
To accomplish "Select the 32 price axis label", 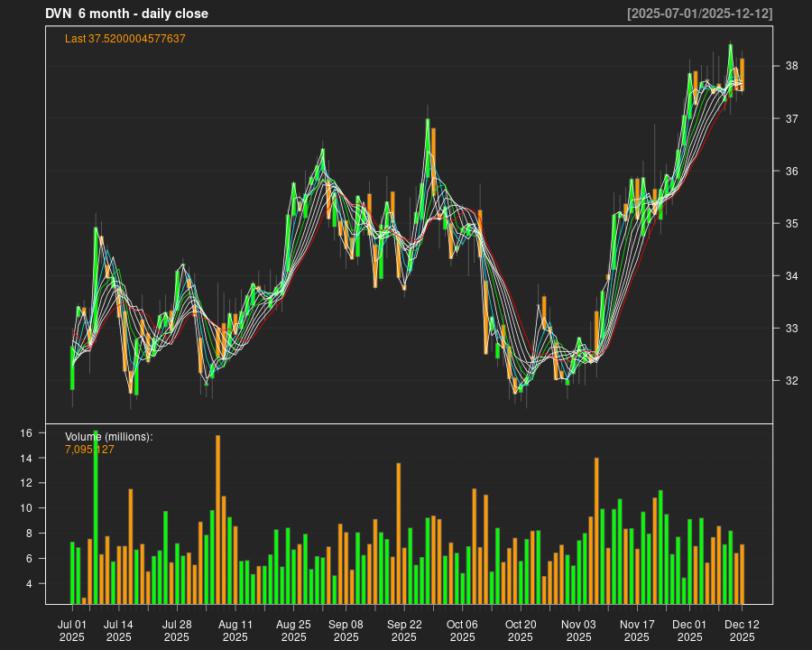I will coord(791,381).
